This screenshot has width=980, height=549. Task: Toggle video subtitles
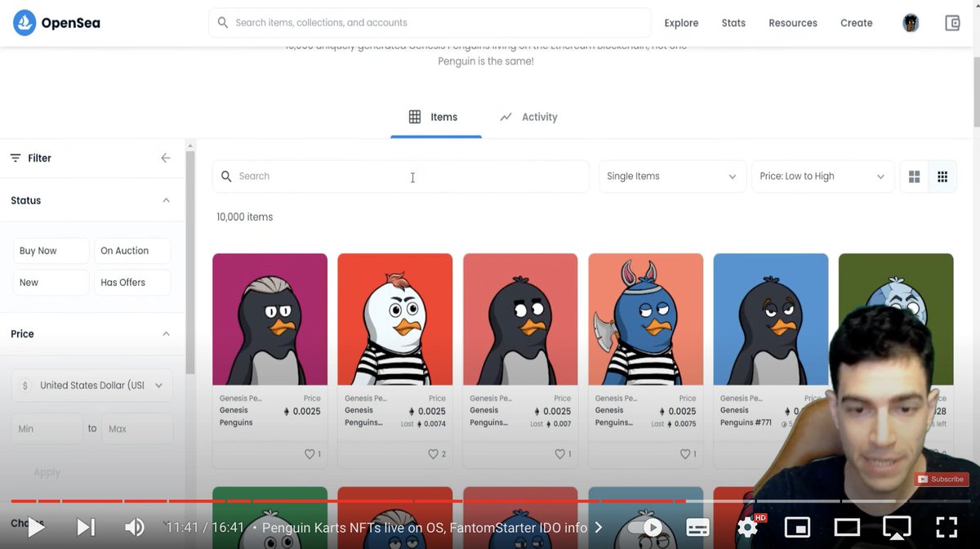[697, 528]
